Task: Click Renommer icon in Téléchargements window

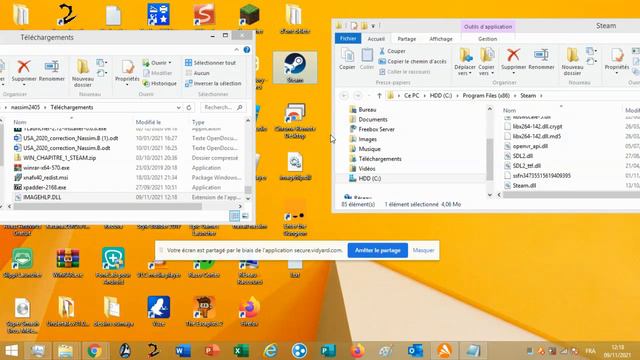Action: [x=52, y=67]
